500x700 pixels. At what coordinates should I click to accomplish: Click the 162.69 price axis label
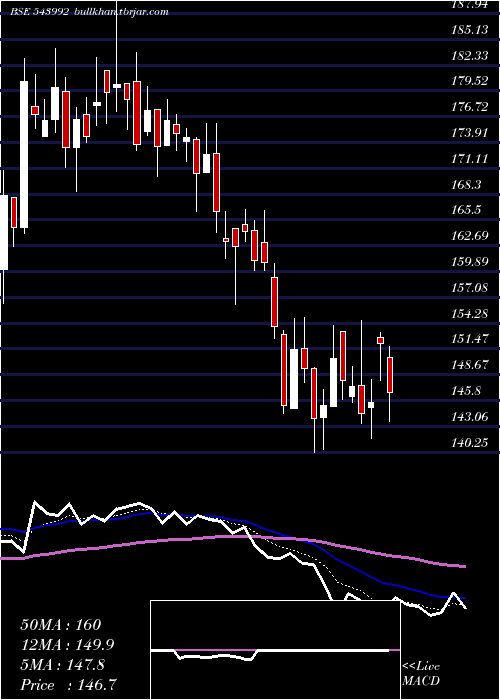[469, 236]
